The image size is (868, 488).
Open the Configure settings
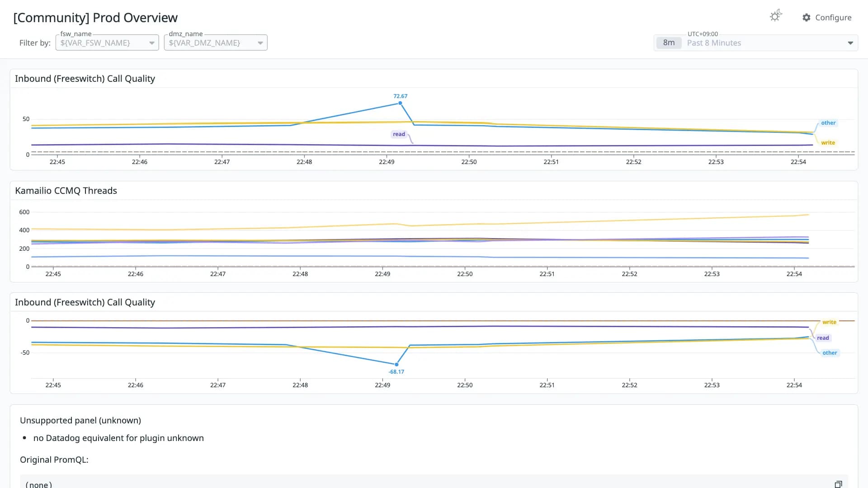[827, 18]
